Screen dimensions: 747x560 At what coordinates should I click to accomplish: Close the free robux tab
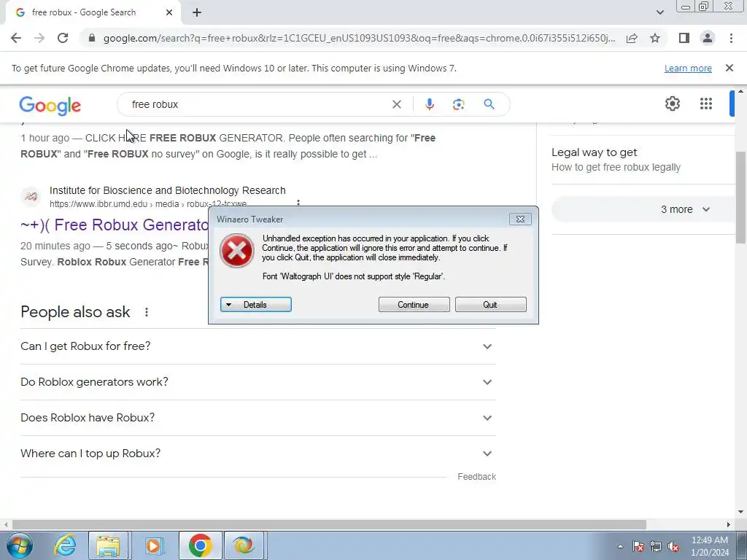[169, 12]
